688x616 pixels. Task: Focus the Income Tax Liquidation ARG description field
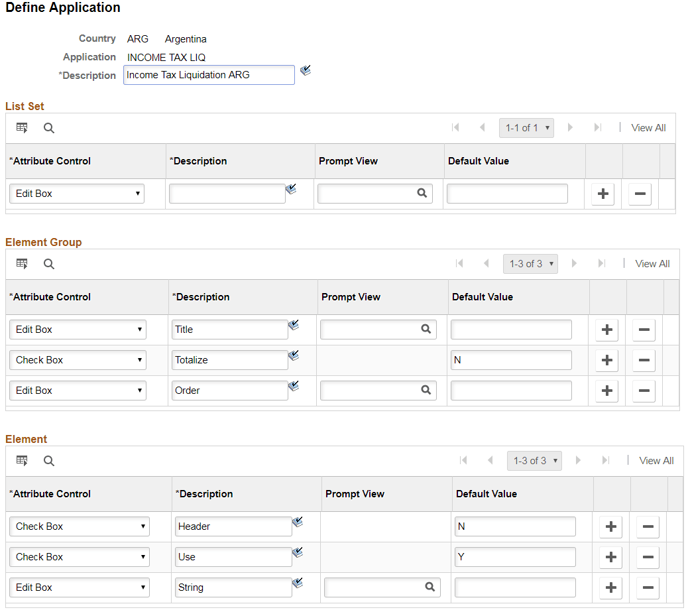click(209, 75)
